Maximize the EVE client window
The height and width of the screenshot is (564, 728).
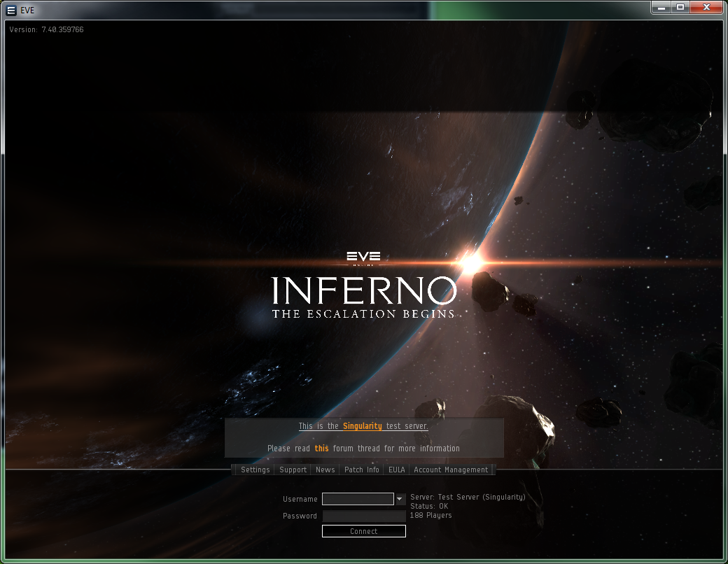tap(680, 7)
